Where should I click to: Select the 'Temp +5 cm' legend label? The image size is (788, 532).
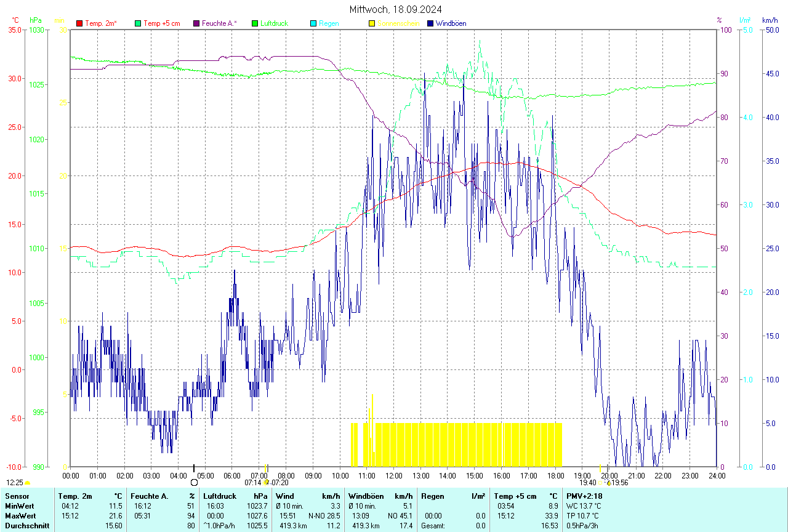click(161, 23)
